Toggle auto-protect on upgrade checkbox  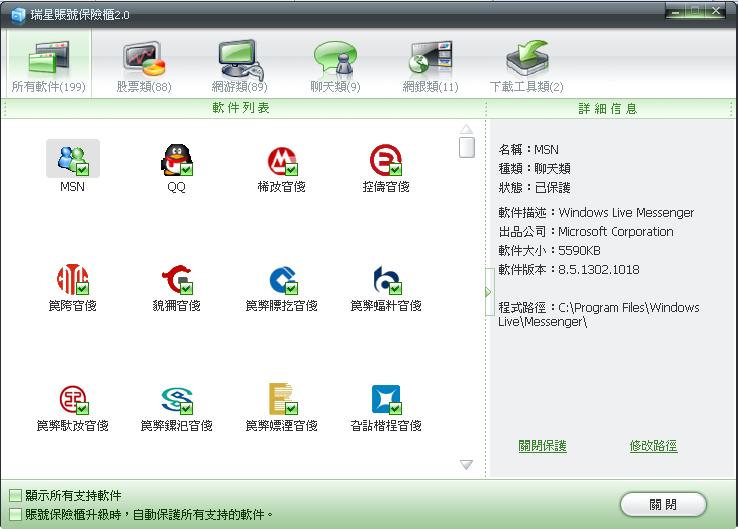tap(15, 514)
